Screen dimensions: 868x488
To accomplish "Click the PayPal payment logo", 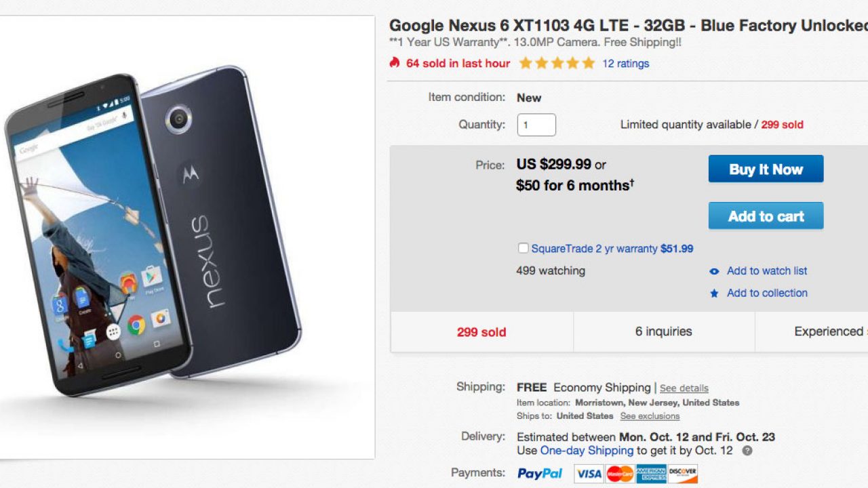I will (x=540, y=473).
